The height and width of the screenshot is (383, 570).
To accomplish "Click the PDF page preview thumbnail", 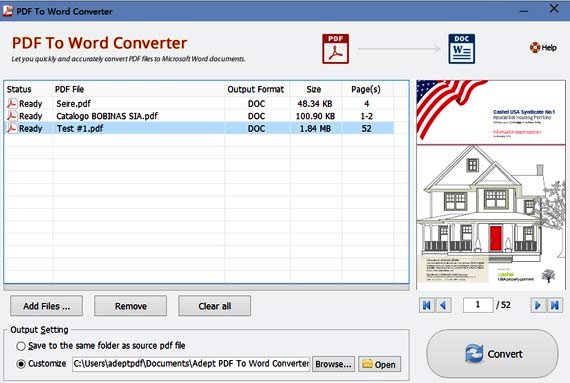I will [x=491, y=185].
